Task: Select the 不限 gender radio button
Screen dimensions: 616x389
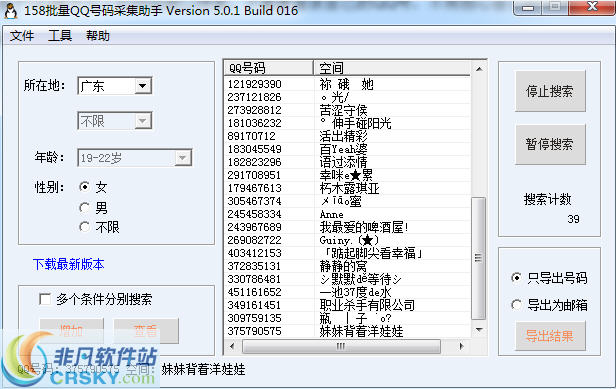Action: (84, 227)
